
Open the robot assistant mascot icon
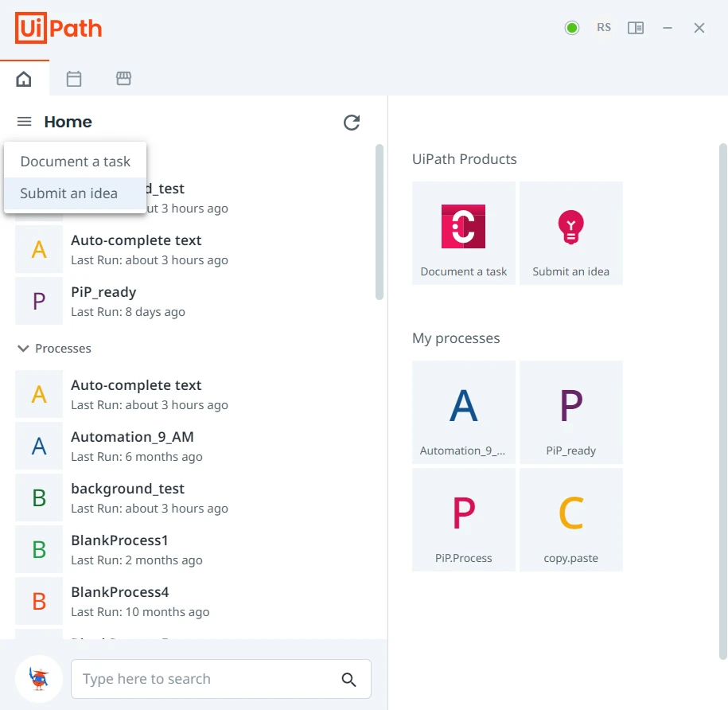coord(39,678)
